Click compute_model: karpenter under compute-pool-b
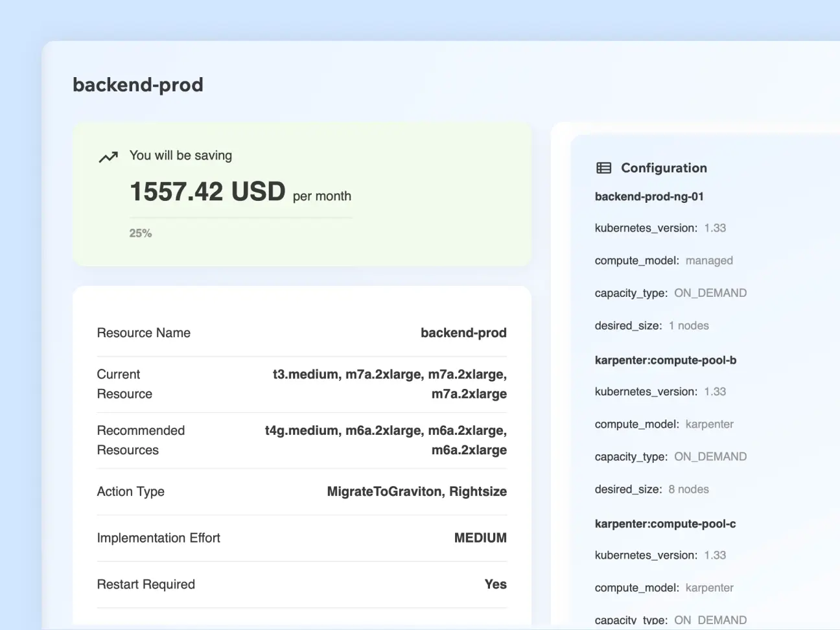 (x=664, y=425)
